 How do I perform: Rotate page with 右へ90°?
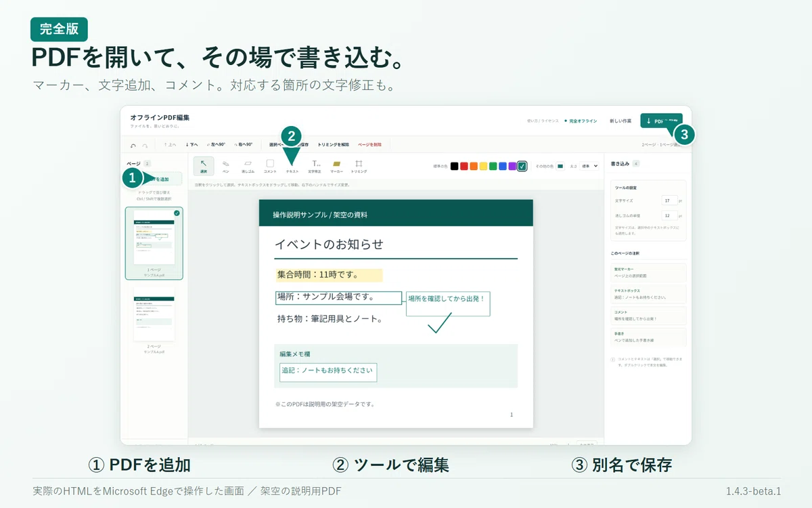(x=243, y=144)
